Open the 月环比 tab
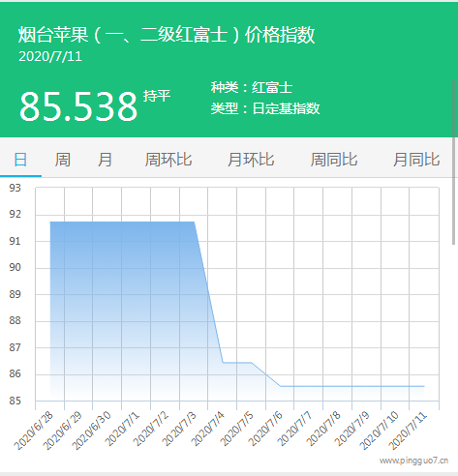The height and width of the screenshot is (476, 458). coord(251,160)
